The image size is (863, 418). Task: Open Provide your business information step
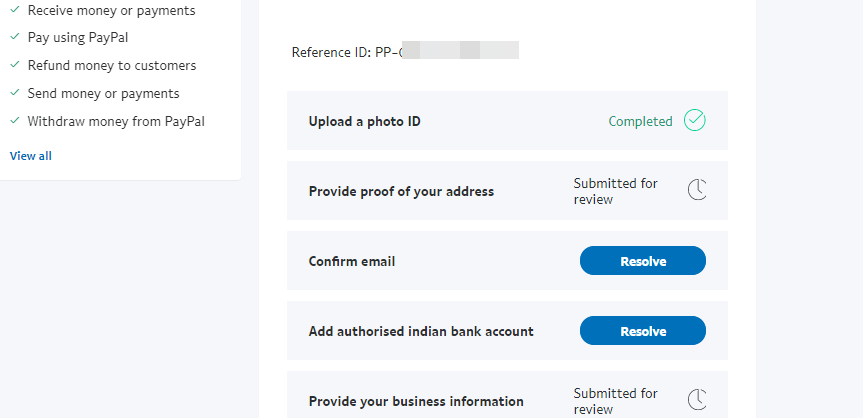(416, 401)
